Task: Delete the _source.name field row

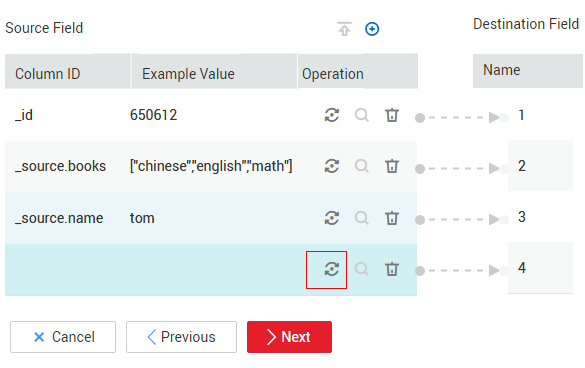Action: (x=392, y=218)
